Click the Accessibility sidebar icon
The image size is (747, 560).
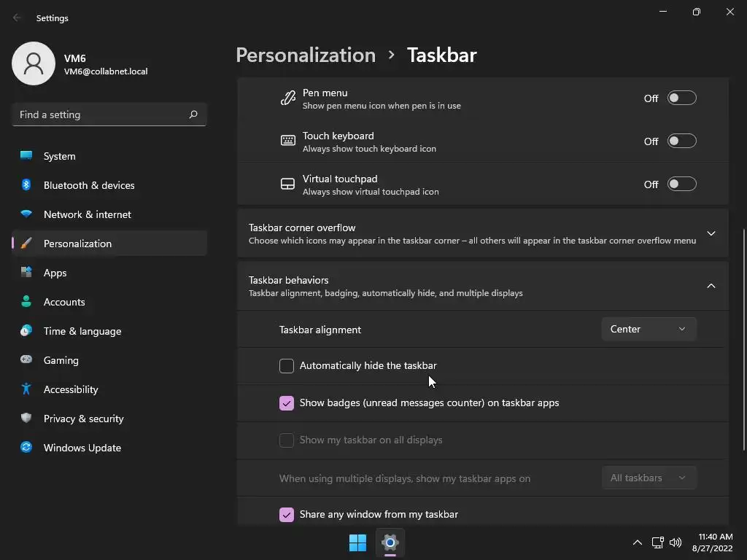click(26, 389)
